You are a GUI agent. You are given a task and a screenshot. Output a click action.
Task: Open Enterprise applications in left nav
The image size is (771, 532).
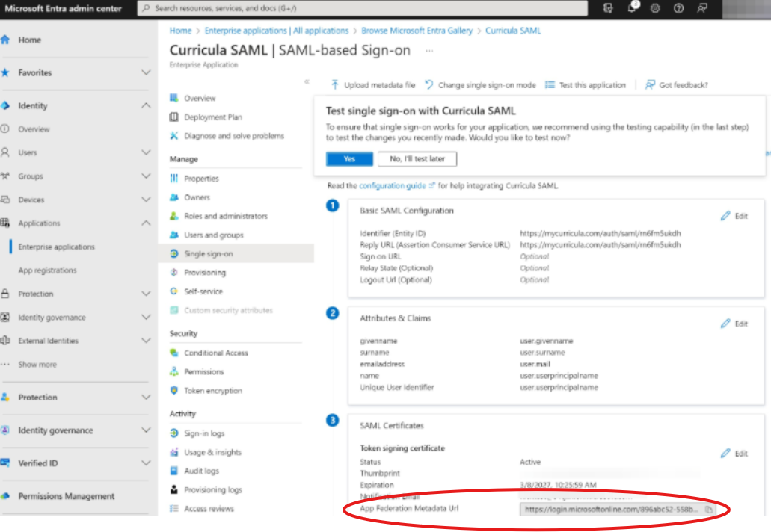click(57, 247)
